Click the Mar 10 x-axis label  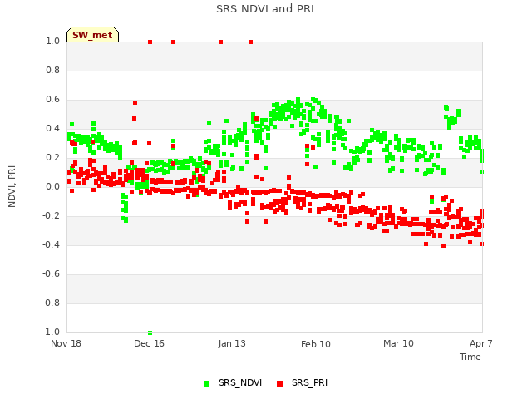398,343
